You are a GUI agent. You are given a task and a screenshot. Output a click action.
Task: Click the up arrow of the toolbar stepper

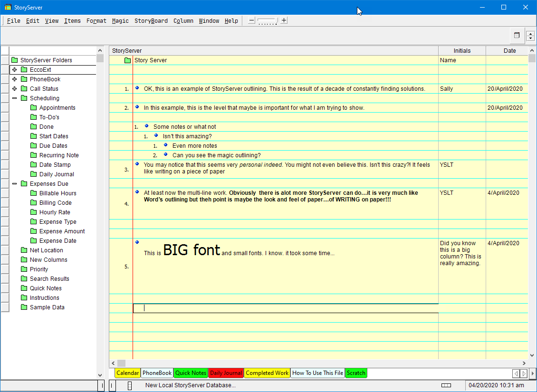coord(530,34)
